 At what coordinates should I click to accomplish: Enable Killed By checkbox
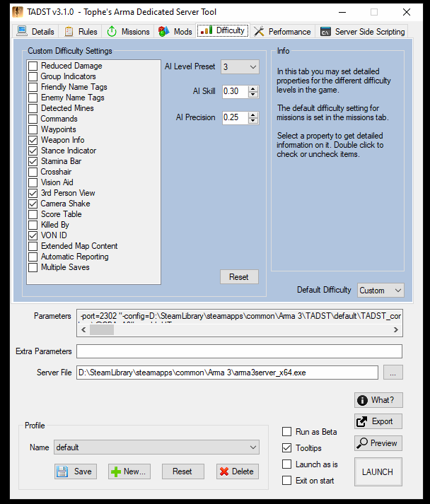(33, 225)
